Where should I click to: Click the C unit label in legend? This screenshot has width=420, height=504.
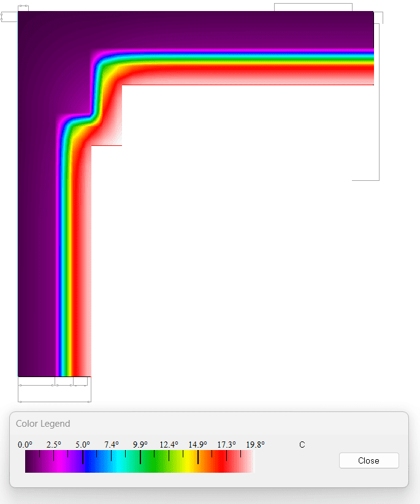pos(302,445)
